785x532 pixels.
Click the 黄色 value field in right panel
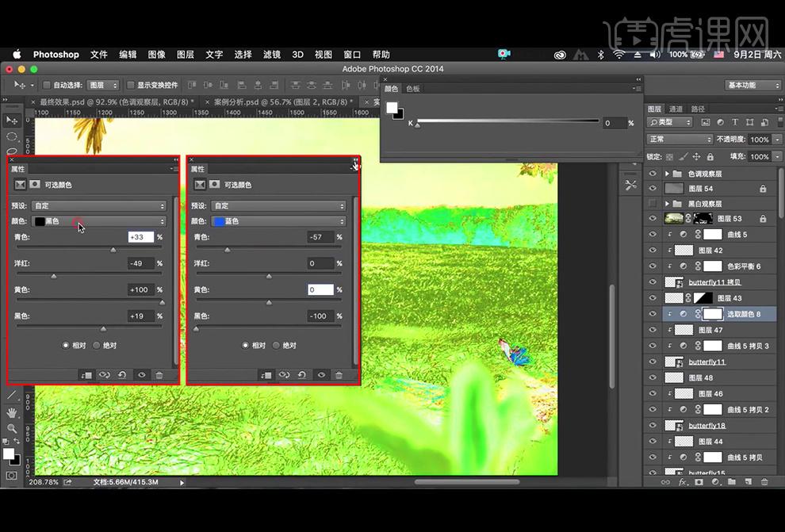320,289
